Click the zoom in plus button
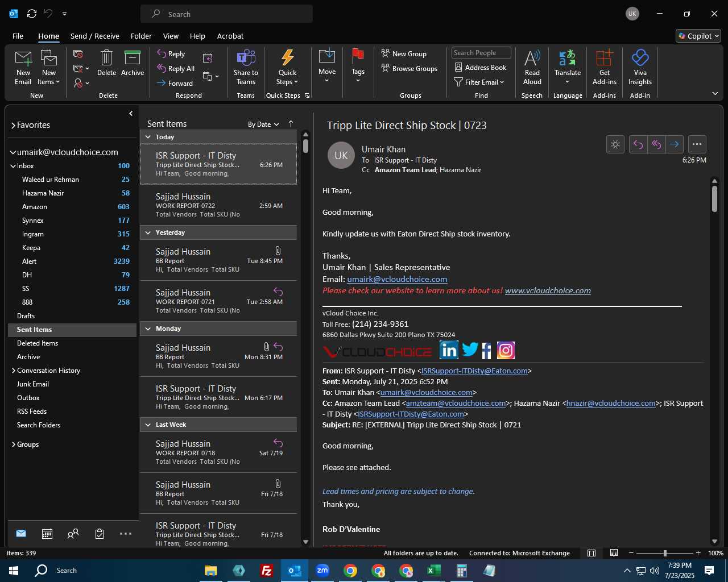Image resolution: width=728 pixels, height=582 pixels. (x=698, y=553)
